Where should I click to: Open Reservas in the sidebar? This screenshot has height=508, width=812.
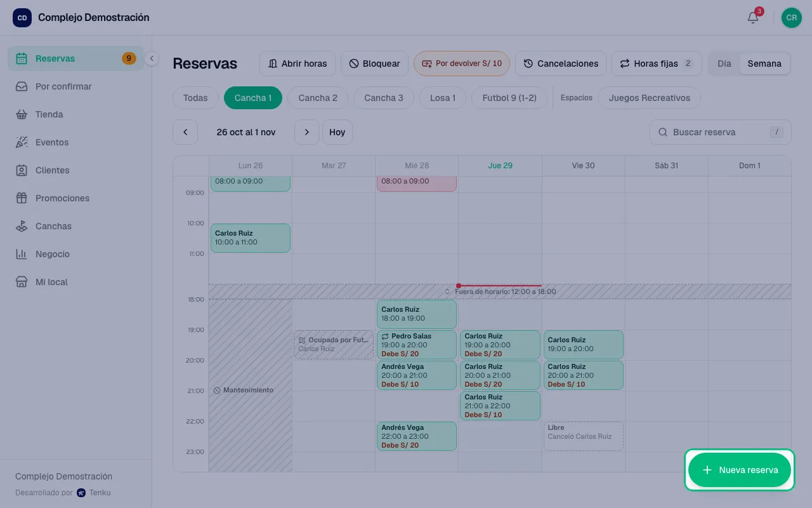pos(75,58)
